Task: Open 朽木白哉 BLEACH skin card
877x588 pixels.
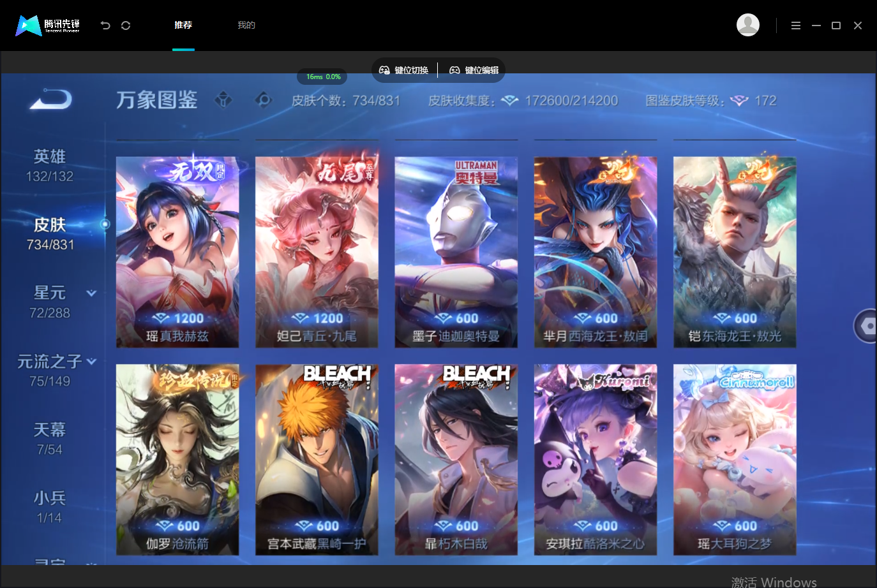Action: tap(456, 460)
